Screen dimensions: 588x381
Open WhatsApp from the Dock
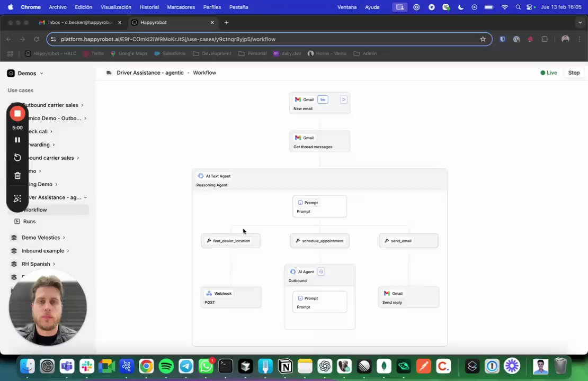click(206, 366)
